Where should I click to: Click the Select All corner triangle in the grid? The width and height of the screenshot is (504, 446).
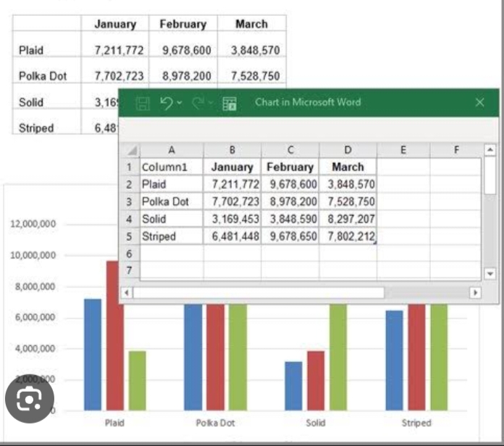click(x=132, y=151)
